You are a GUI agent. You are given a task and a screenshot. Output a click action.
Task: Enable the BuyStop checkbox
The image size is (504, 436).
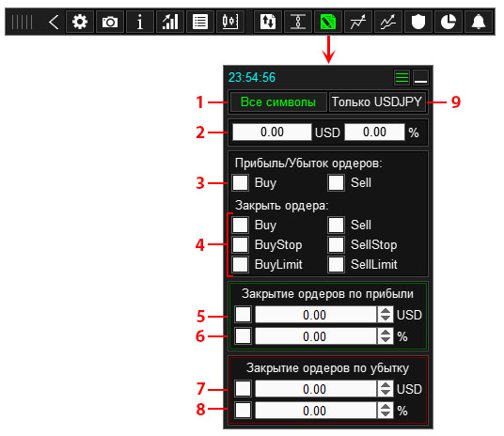pos(241,245)
